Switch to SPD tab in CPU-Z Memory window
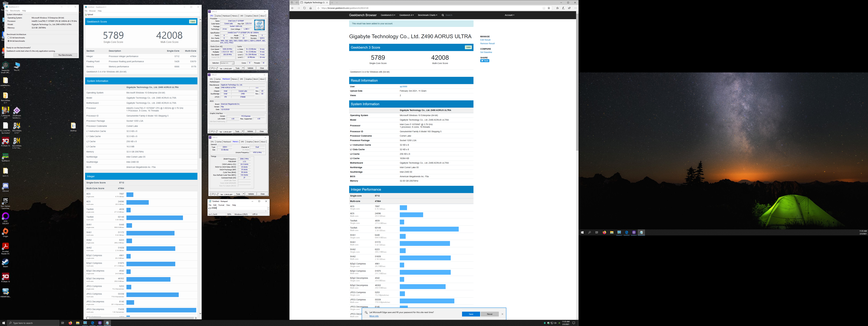The height and width of the screenshot is (326, 868). [x=242, y=142]
